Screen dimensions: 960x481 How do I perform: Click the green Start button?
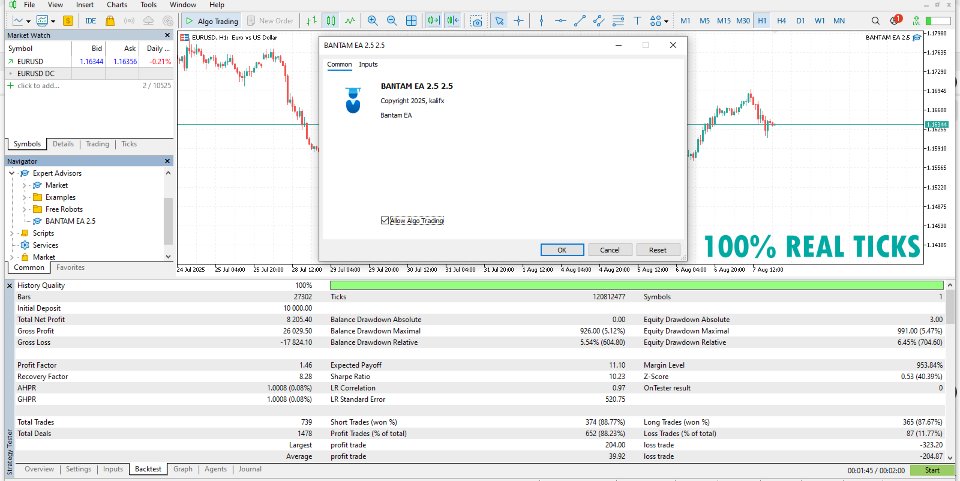(932, 470)
